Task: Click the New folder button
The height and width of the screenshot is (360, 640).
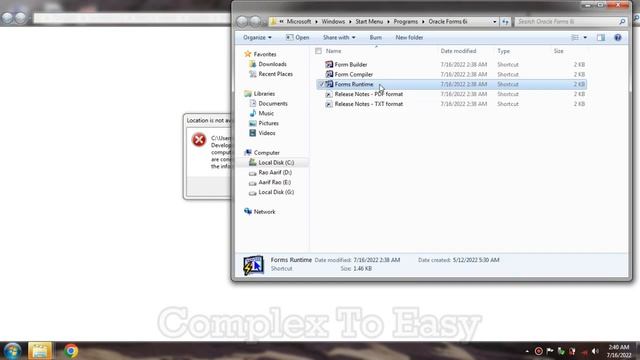Action: tap(409, 38)
